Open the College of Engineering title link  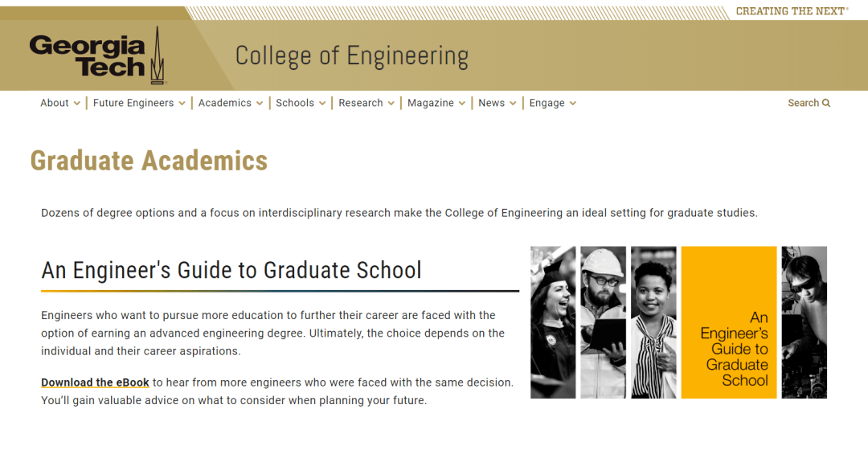click(x=351, y=56)
